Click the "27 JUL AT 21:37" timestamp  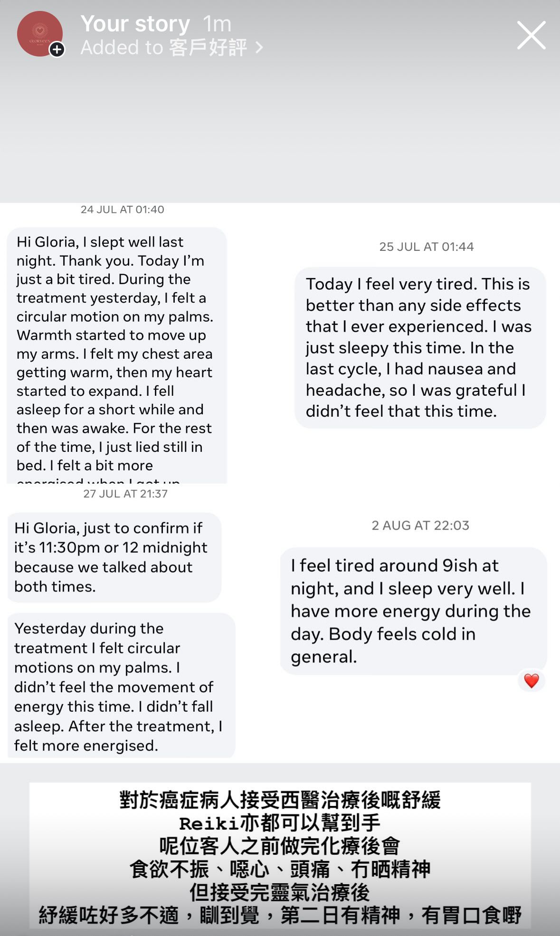125,494
